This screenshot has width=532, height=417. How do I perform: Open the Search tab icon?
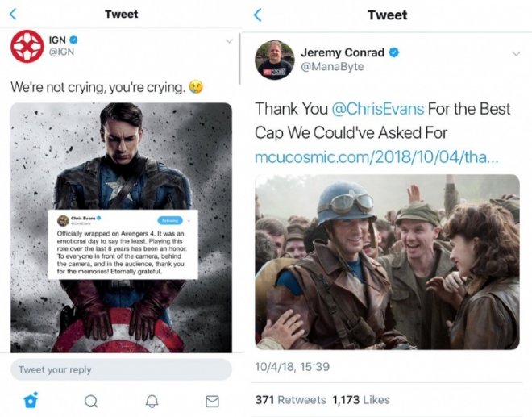pyautogui.click(x=91, y=401)
